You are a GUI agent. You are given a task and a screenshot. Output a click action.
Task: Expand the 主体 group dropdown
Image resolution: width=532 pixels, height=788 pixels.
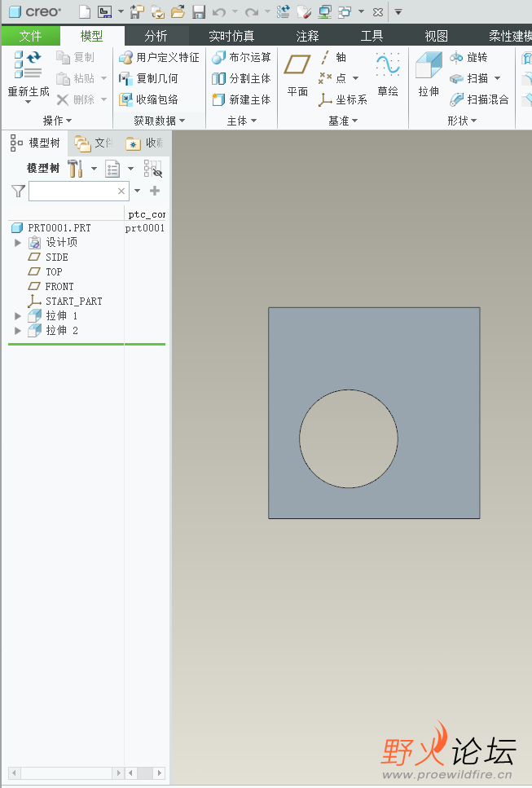pos(242,121)
